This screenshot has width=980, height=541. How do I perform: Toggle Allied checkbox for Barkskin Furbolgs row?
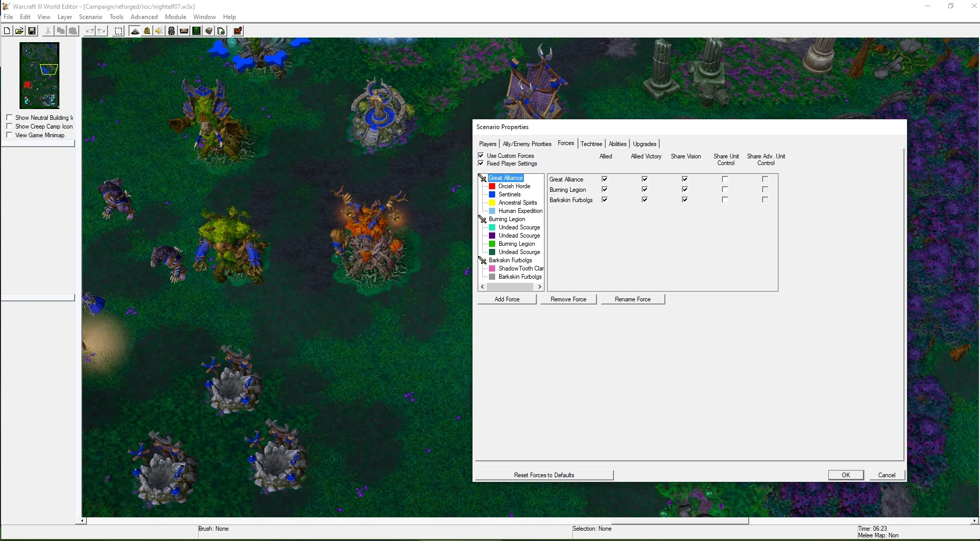605,200
